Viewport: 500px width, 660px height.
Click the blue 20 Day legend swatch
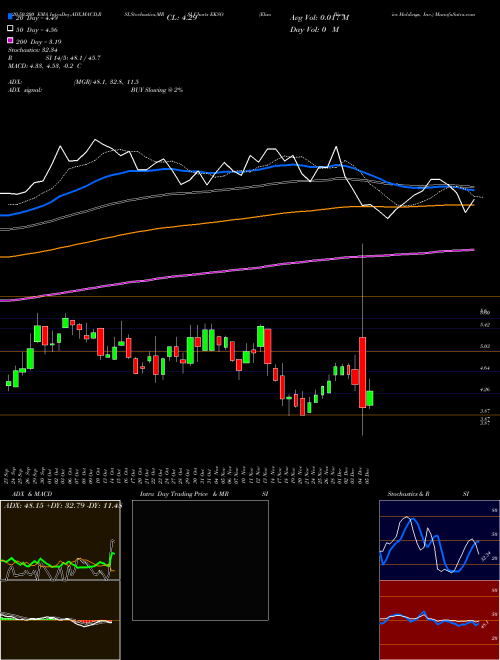(10, 17)
